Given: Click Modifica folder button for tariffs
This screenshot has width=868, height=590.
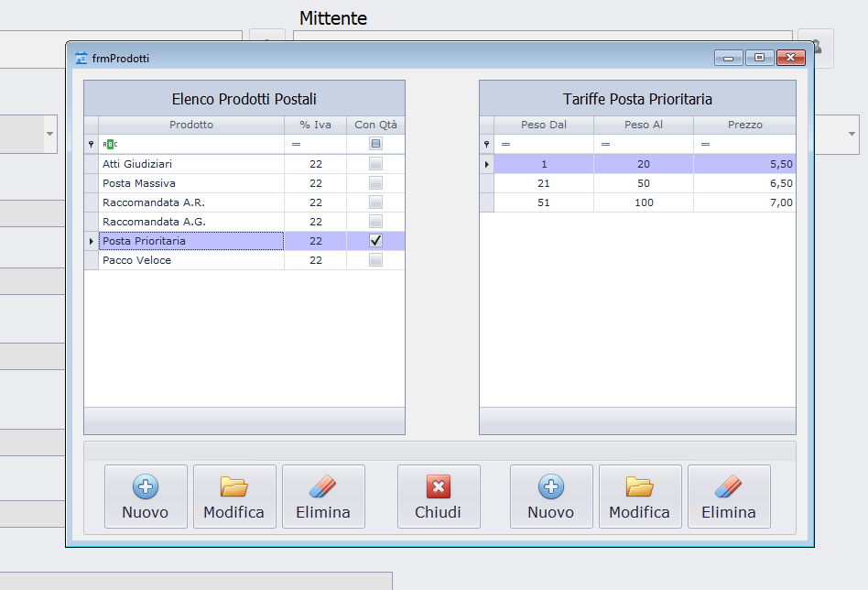Looking at the screenshot, I should click(x=639, y=497).
